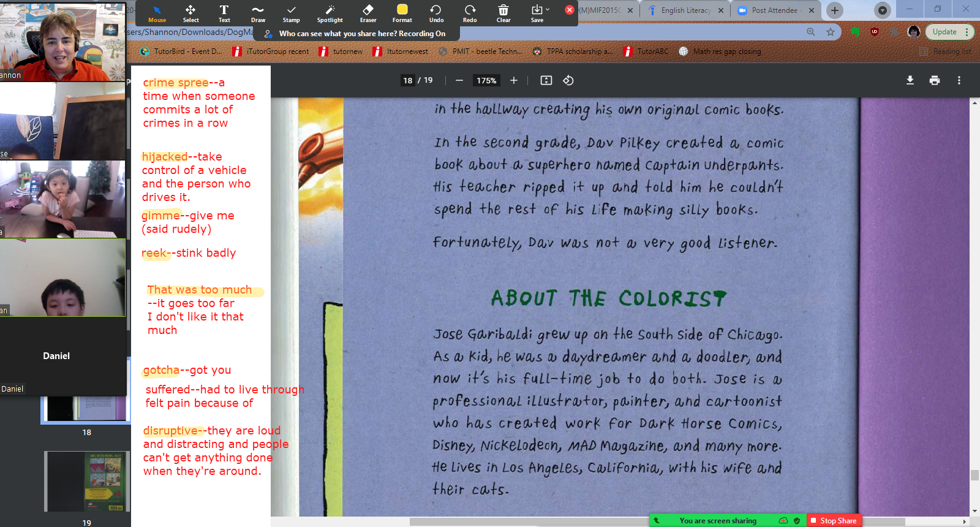This screenshot has width=980, height=527.
Task: Close the English Literacy tab
Action: click(x=721, y=10)
